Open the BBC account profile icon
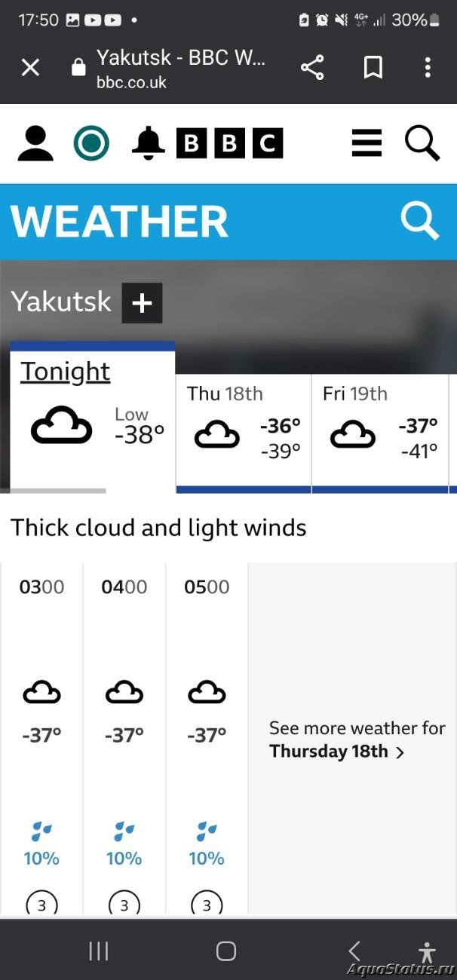 click(35, 143)
